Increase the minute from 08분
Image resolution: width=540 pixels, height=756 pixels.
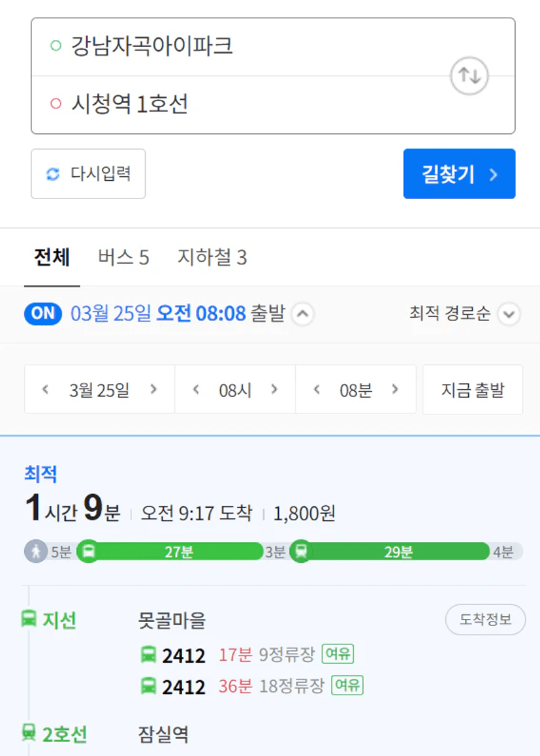click(394, 390)
